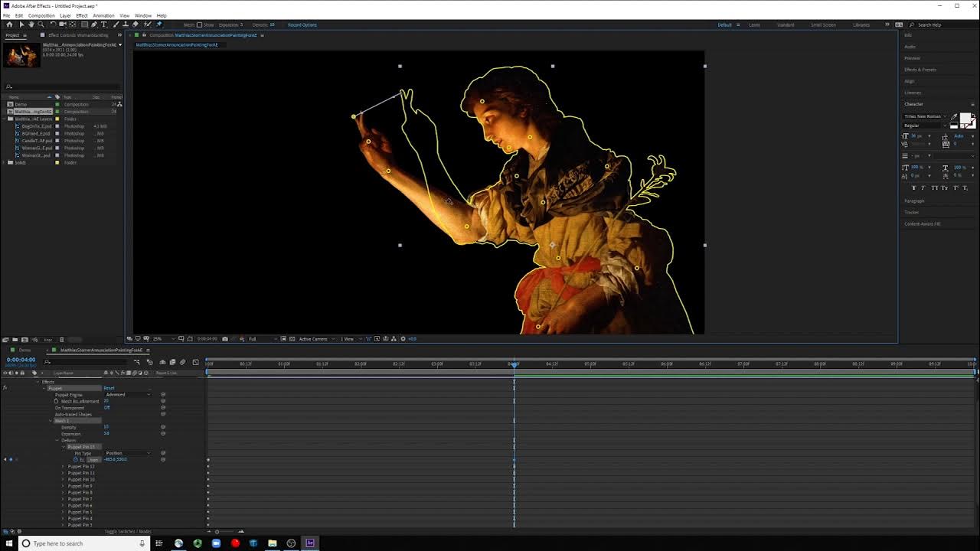The image size is (980, 551).
Task: Collapse the Puppet Pin 13 property
Action: (63, 446)
